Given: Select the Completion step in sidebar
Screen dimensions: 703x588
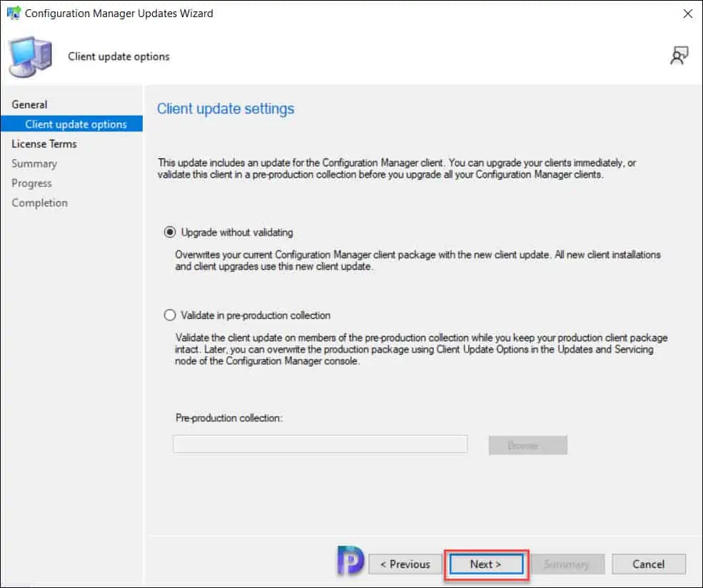Looking at the screenshot, I should 39,203.
